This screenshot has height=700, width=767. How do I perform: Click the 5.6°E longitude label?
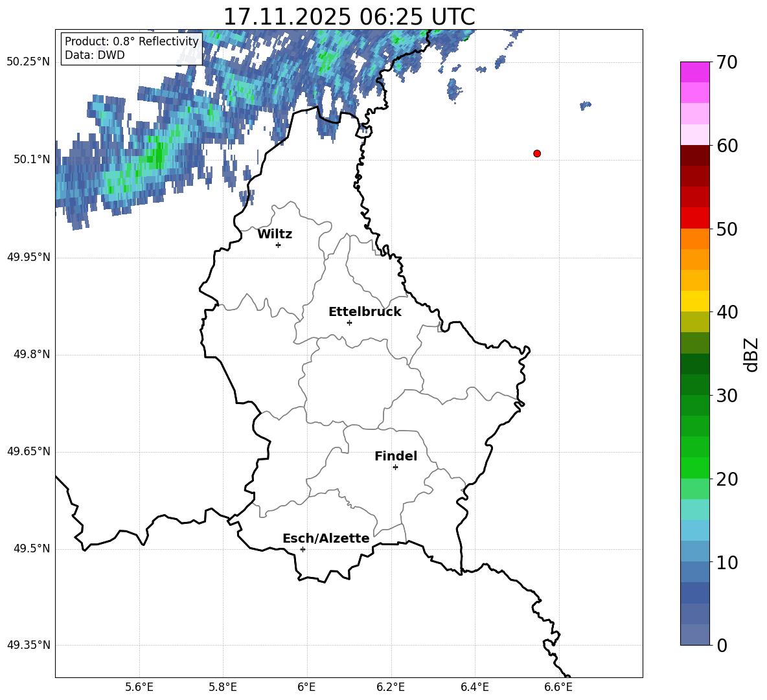(139, 687)
